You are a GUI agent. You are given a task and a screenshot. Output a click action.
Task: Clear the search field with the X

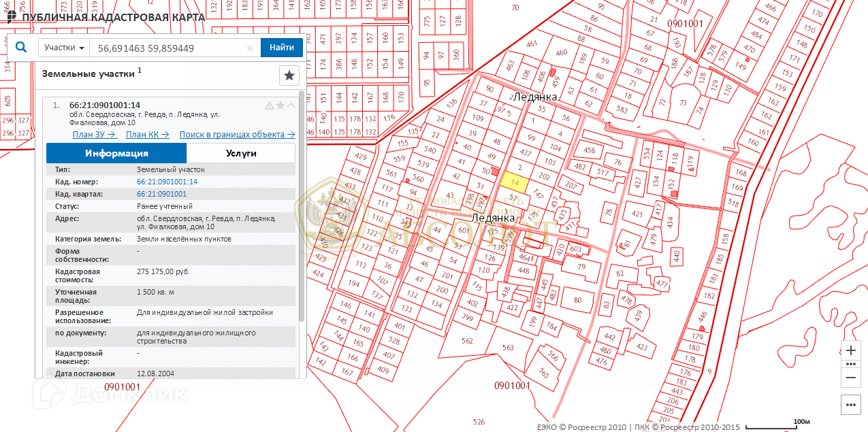250,48
